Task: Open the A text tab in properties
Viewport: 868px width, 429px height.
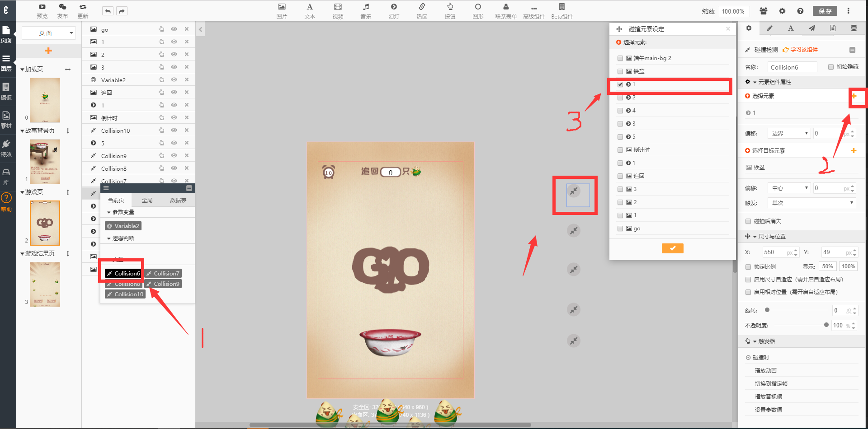Action: pos(791,28)
